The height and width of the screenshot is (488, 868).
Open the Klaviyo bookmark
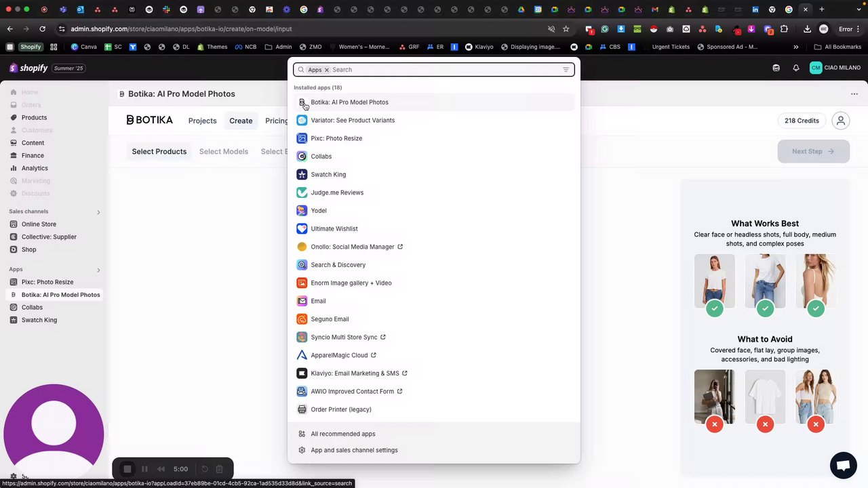(479, 47)
